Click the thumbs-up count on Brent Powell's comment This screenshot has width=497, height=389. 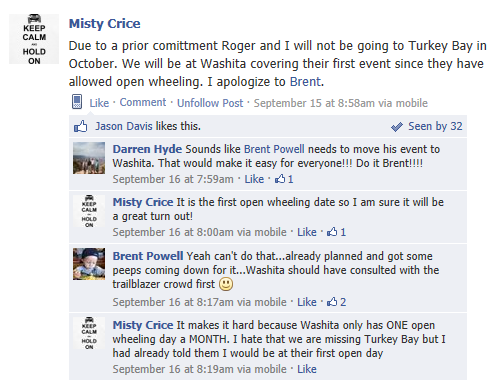pos(337,302)
